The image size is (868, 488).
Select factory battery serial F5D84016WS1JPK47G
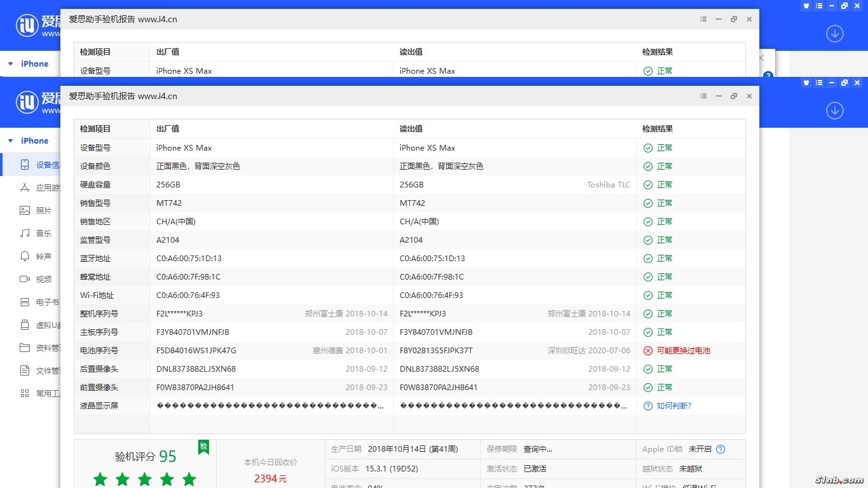coord(196,351)
